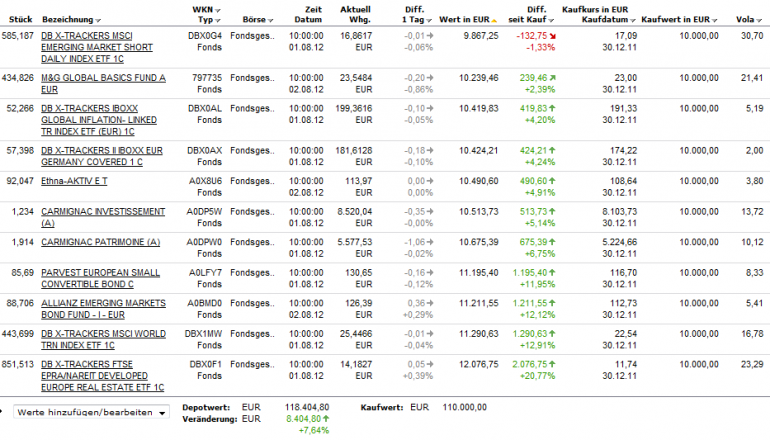
Task: Click the green up arrow next to 424,21
Action: coord(552,150)
